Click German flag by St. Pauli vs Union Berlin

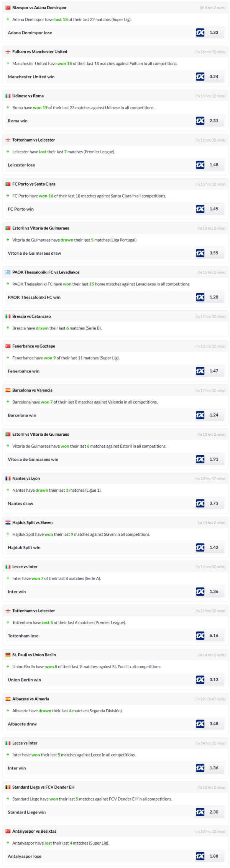click(8, 655)
